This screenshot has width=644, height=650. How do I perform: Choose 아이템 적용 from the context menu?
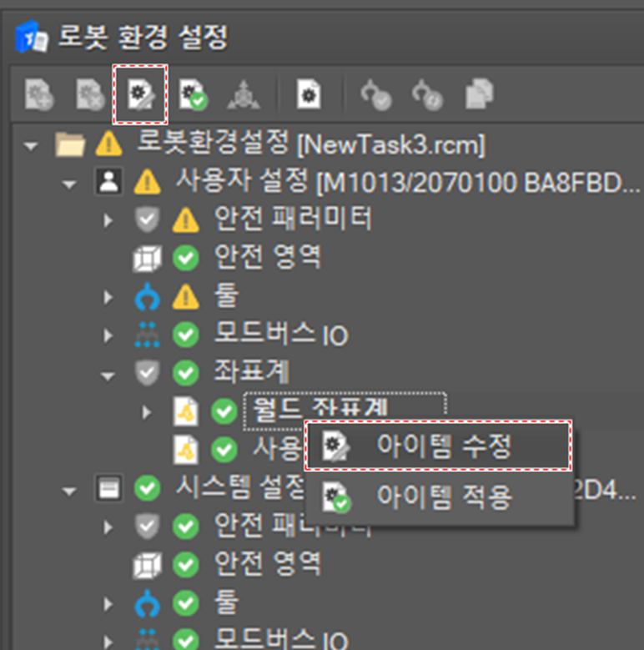point(443,497)
